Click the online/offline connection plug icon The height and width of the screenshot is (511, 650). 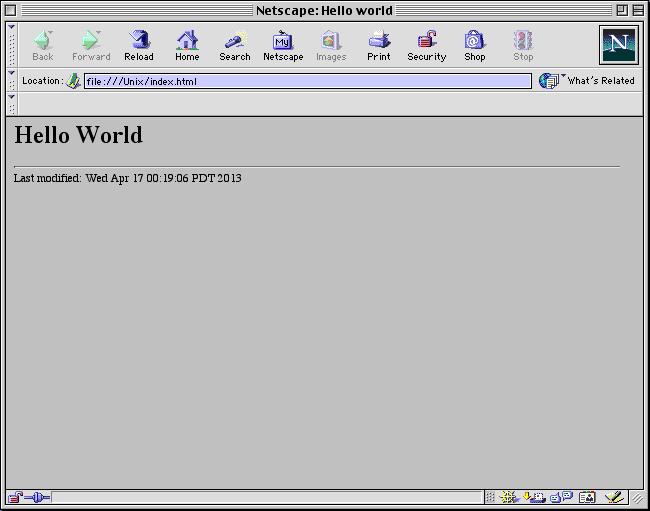coord(37,497)
